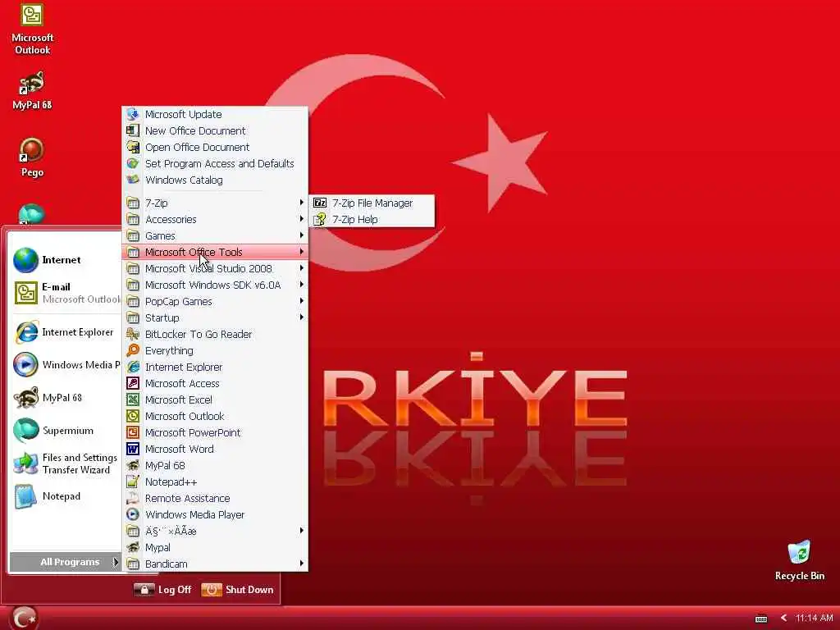
Task: Launch Microsoft PowerPoint
Action: click(x=215, y=433)
